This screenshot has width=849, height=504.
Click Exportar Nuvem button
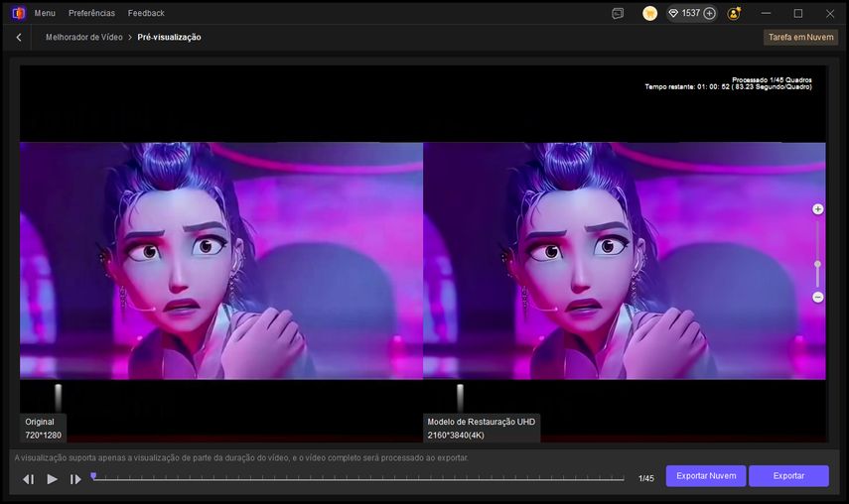coord(706,476)
